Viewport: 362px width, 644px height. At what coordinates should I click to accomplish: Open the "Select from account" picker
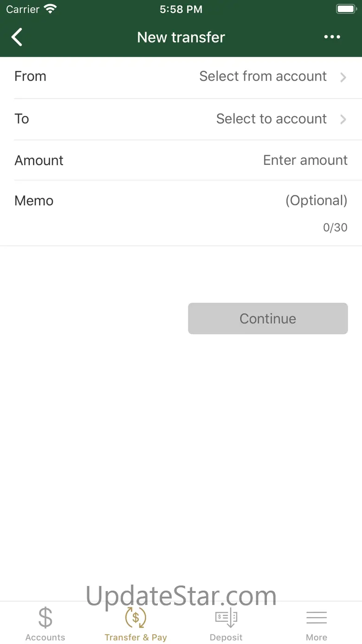pos(263,76)
